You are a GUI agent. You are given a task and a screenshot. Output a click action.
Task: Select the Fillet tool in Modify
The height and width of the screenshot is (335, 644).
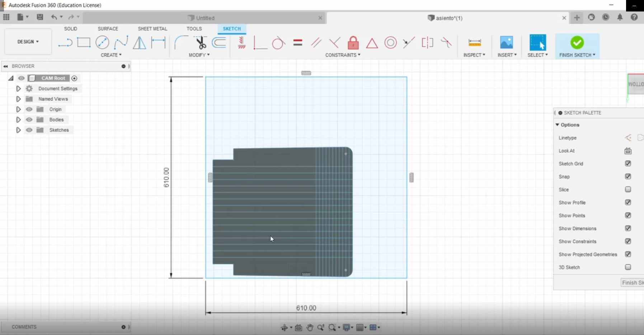point(181,43)
